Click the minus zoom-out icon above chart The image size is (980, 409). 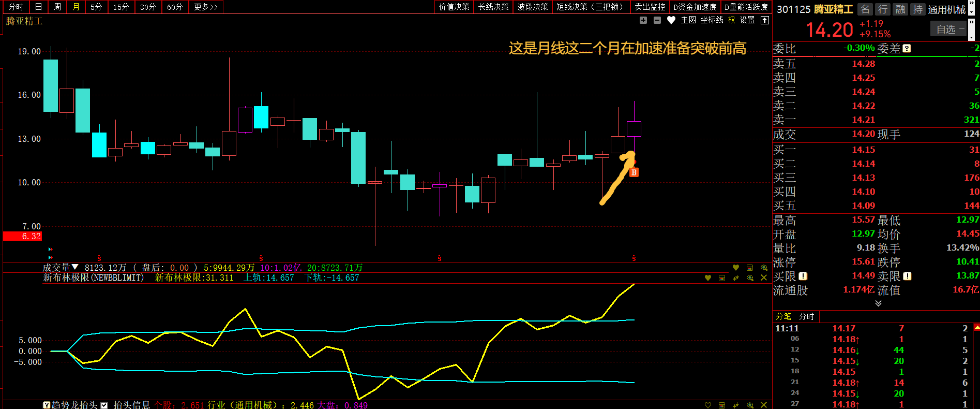[x=657, y=20]
